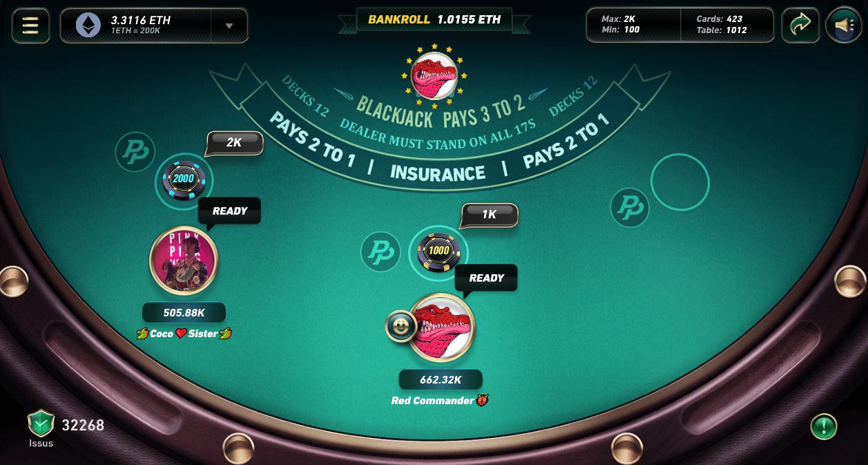Click Coco Sister's player avatar
Screen dimensions: 868x465
184,260
